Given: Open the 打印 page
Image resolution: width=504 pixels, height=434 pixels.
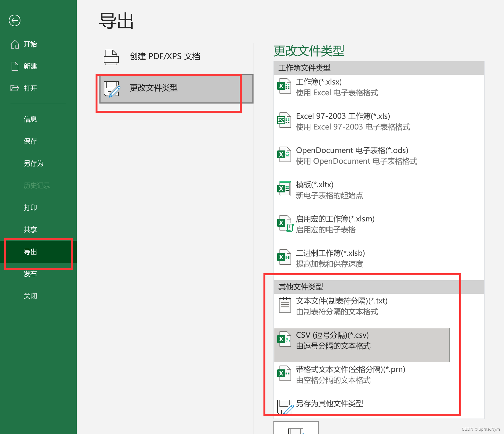Looking at the screenshot, I should [38, 208].
